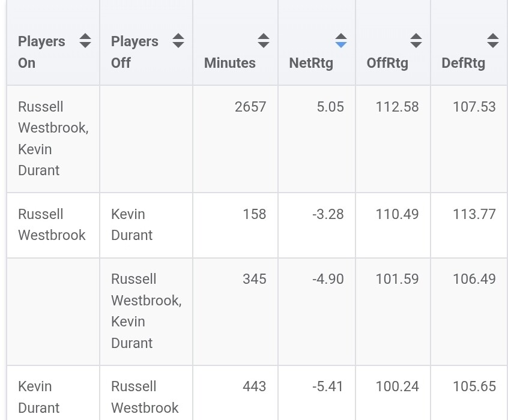This screenshot has width=508, height=420.
Task: Click sort arrows beside Players Off header
Action: 178,41
